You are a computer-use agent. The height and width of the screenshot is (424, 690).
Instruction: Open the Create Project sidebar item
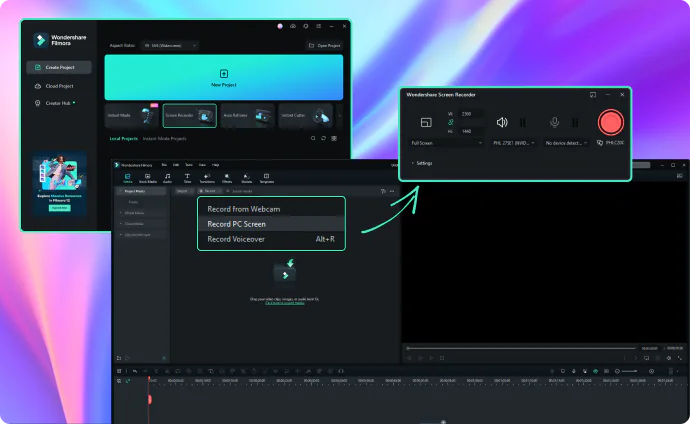[x=59, y=67]
